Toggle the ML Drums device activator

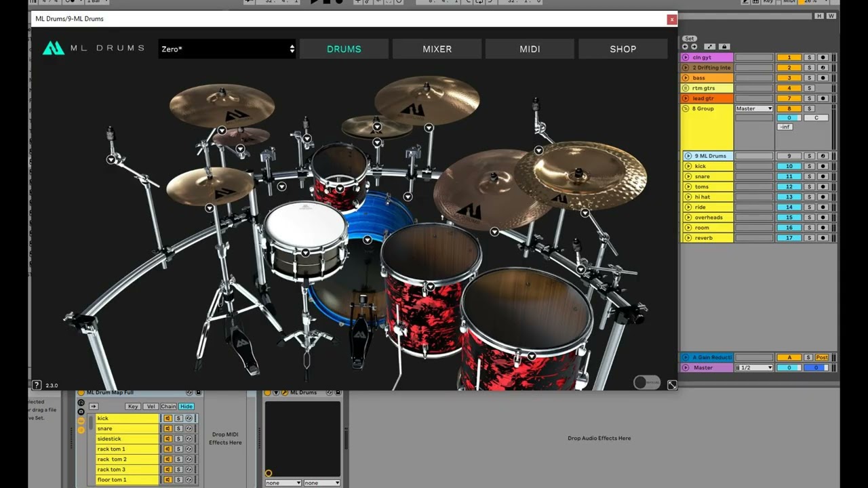pos(268,392)
